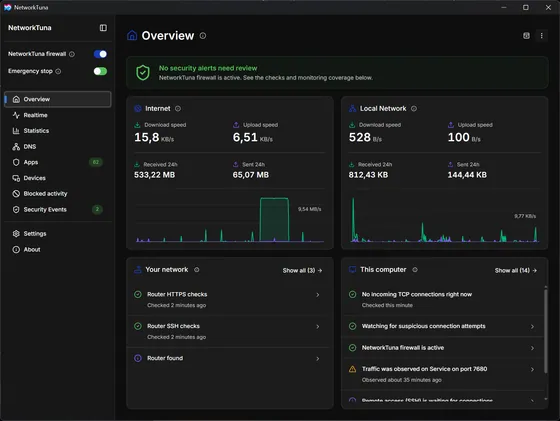The image size is (560, 421).
Task: Click the Sent 24h value 65,07 MB
Action: coord(251,175)
